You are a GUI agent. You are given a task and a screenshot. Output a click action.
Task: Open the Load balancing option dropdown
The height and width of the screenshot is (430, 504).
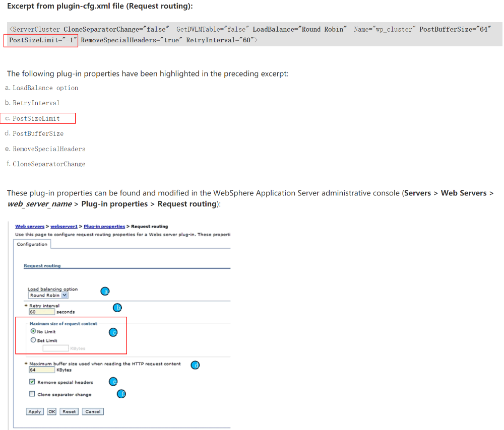click(48, 295)
